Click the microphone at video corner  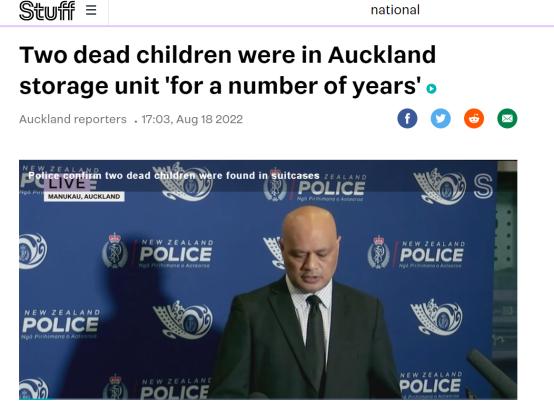point(493,371)
